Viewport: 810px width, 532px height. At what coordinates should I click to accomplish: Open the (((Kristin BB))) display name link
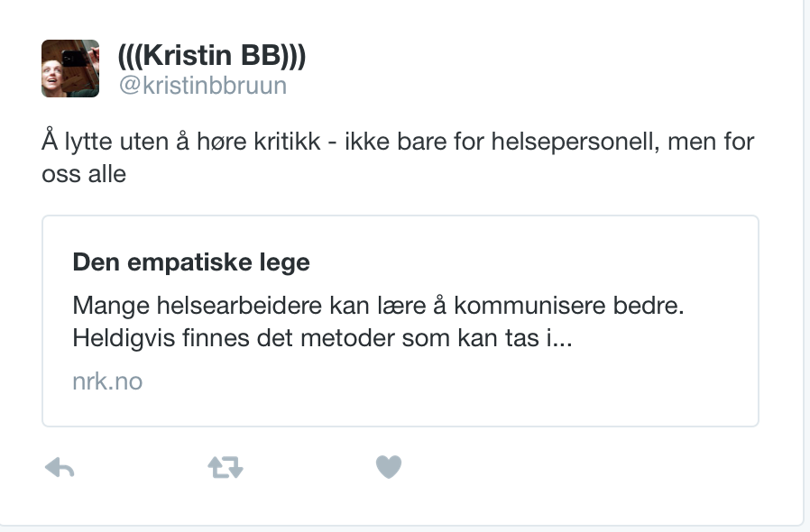(212, 55)
